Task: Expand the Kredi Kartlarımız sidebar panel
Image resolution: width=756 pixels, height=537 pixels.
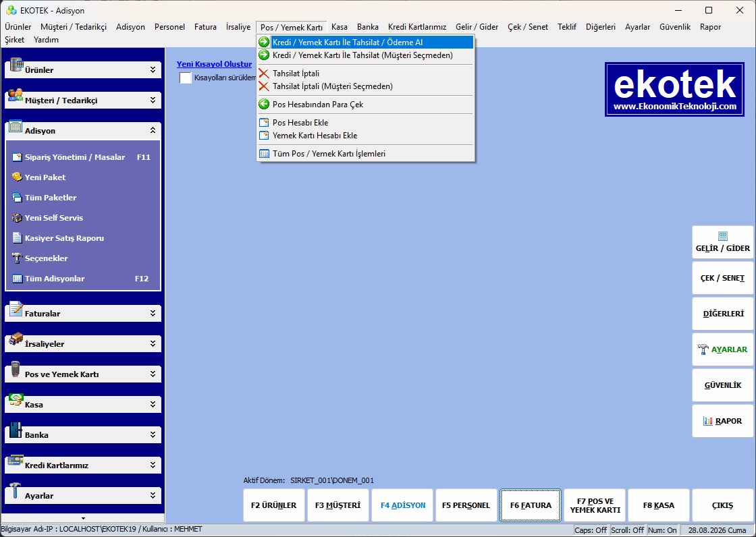Action: click(x=153, y=465)
